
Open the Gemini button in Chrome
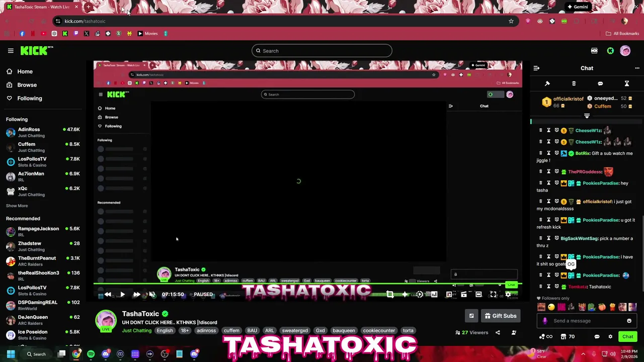tap(577, 7)
